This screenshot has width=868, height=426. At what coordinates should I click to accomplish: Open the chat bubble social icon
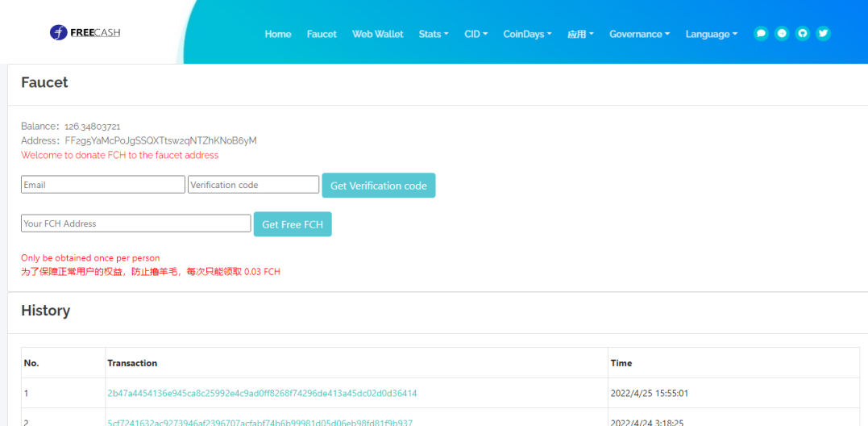point(761,34)
